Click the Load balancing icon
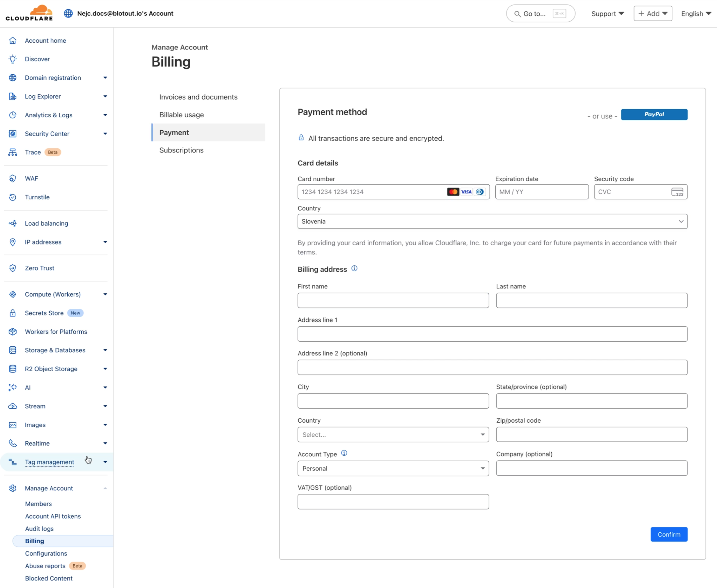This screenshot has width=717, height=588. click(x=13, y=223)
